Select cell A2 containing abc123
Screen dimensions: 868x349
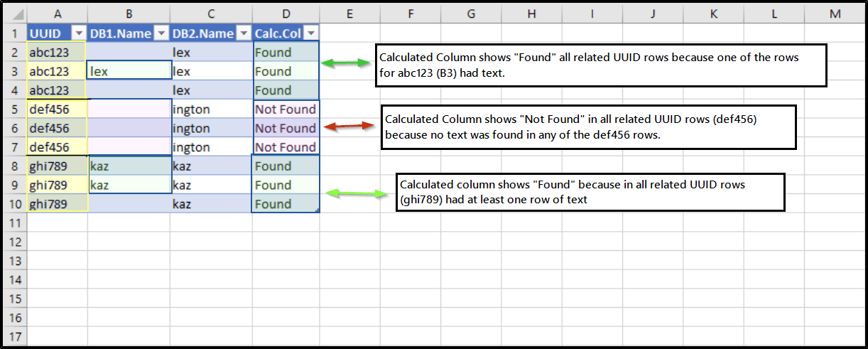point(57,53)
